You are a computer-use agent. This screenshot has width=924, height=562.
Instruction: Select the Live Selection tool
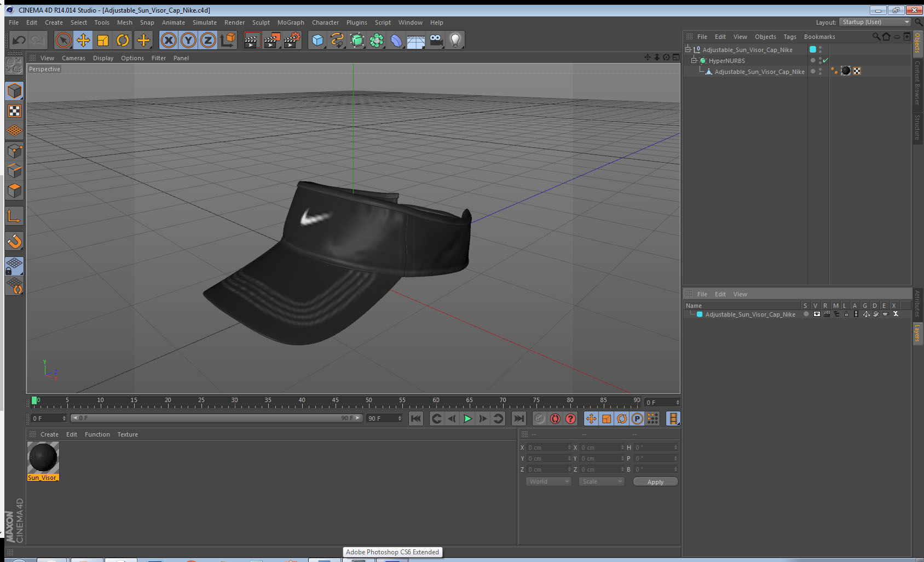click(63, 40)
